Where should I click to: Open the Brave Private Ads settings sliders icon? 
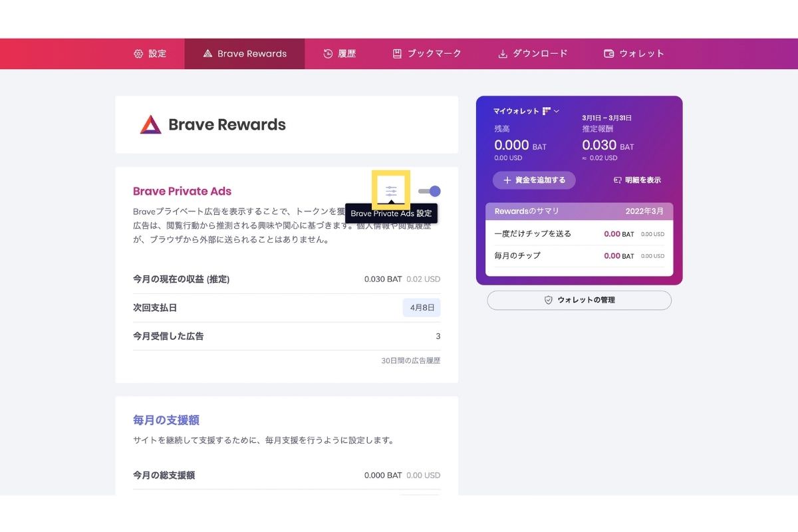point(391,191)
